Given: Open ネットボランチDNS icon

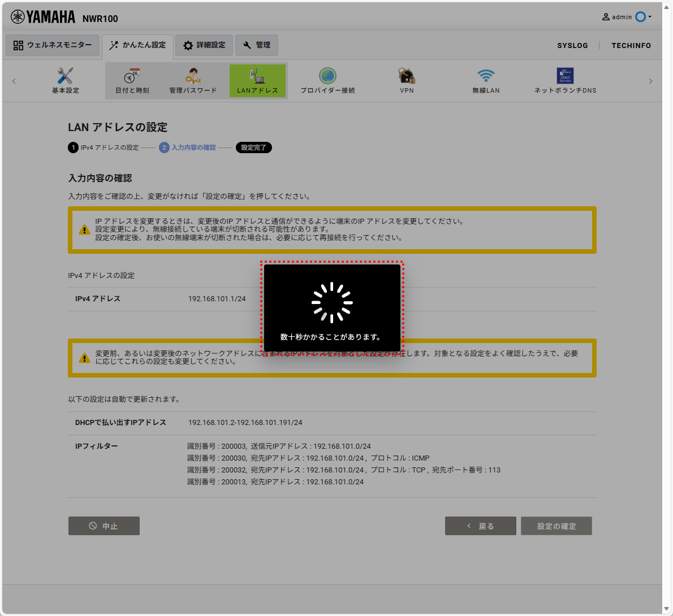Looking at the screenshot, I should click(566, 80).
